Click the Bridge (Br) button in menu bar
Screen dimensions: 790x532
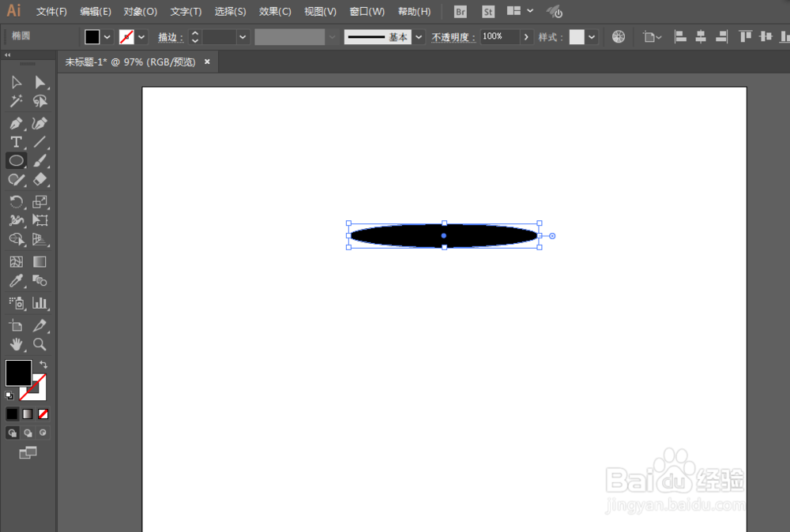(460, 11)
